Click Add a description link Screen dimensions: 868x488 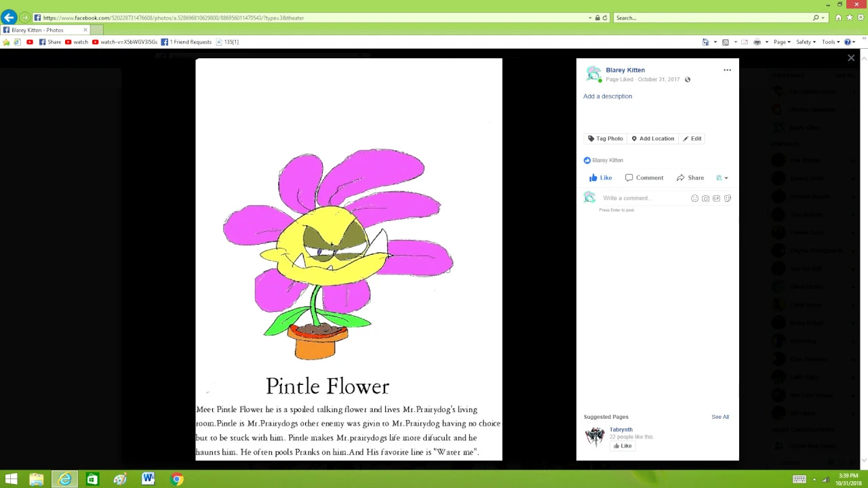[608, 96]
